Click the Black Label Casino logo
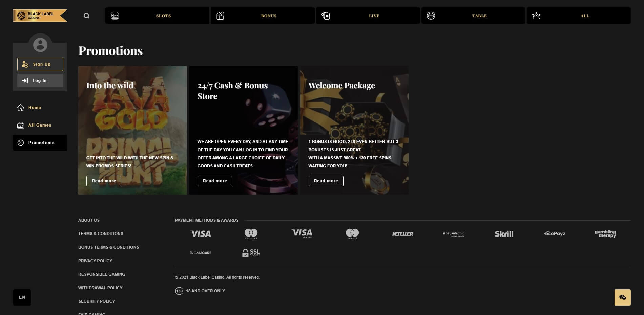644x315 pixels. coord(40,16)
